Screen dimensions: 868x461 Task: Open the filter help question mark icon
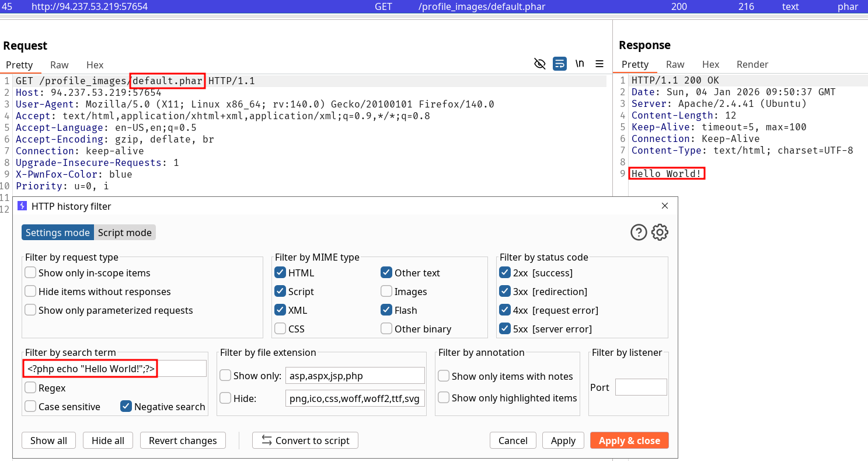(x=639, y=232)
